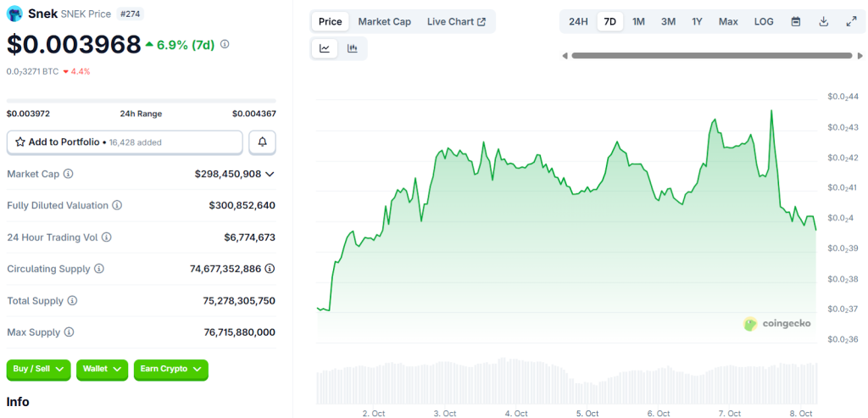Click the price alert bell icon

[x=262, y=142]
